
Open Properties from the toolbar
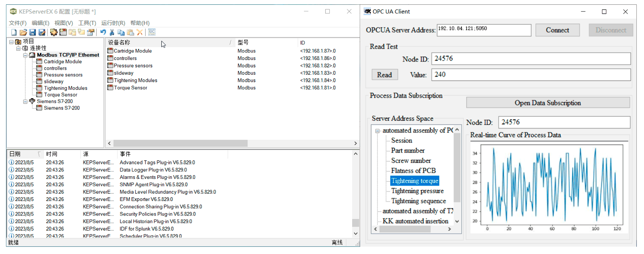[91, 32]
